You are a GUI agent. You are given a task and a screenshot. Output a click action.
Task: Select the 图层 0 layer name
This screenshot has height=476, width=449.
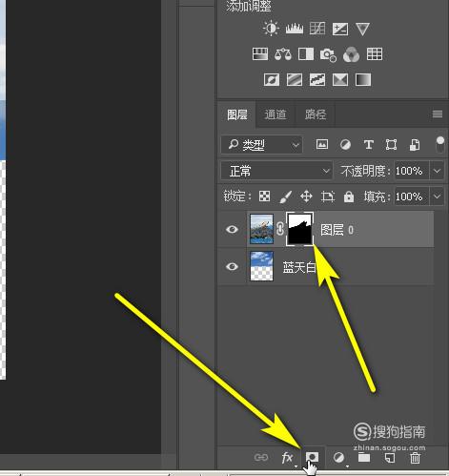point(337,230)
